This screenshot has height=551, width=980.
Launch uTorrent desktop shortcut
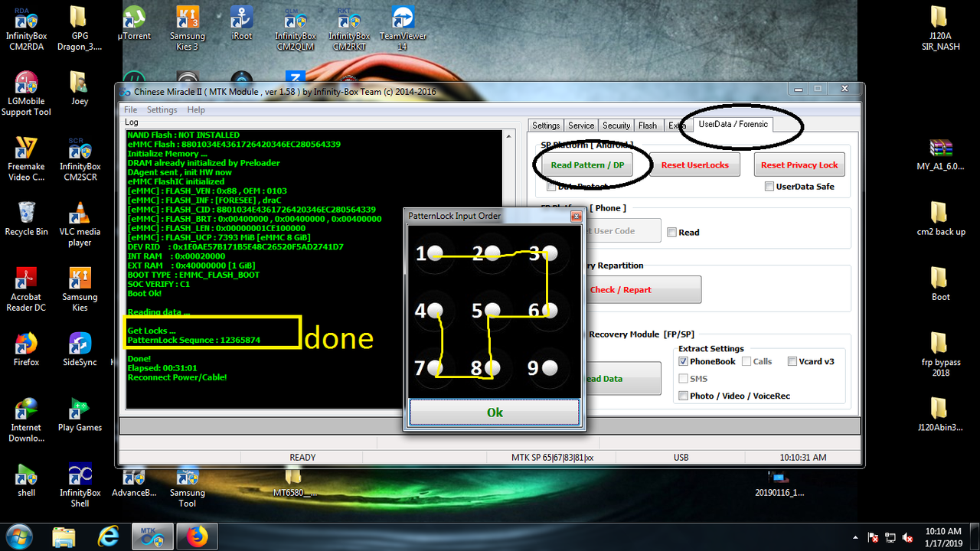pos(134,23)
